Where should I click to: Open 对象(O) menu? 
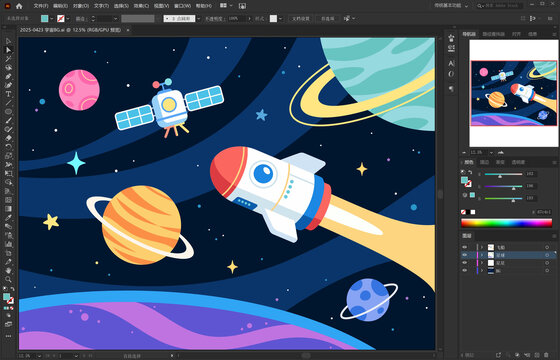click(x=81, y=6)
